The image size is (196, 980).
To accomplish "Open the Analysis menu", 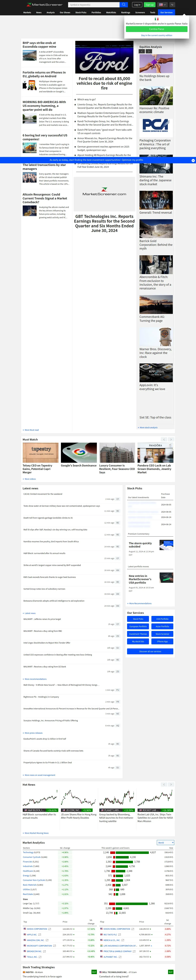I will tap(51, 12).
